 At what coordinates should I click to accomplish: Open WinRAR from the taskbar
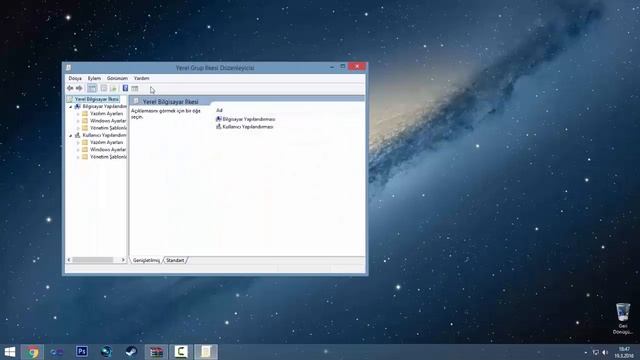pyautogui.click(x=156, y=352)
